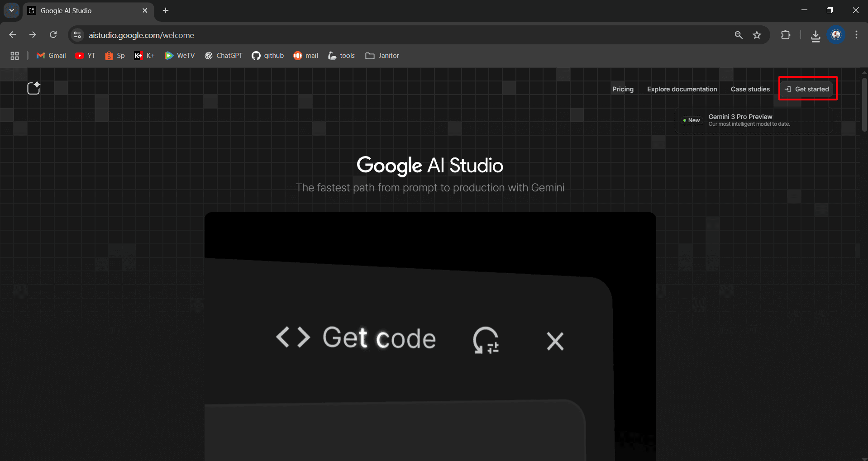Open the Downloads icon in the toolbar
The width and height of the screenshot is (868, 461).
coord(816,35)
